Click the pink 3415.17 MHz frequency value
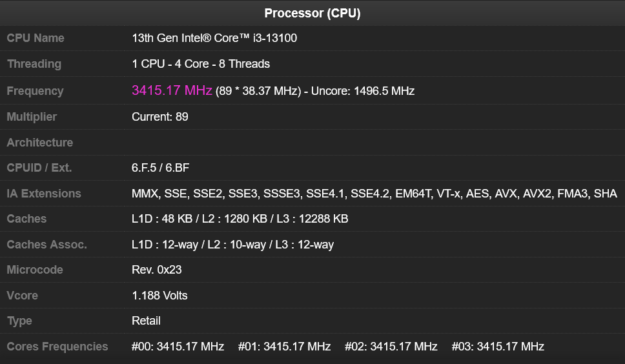The image size is (625, 364). pyautogui.click(x=172, y=90)
